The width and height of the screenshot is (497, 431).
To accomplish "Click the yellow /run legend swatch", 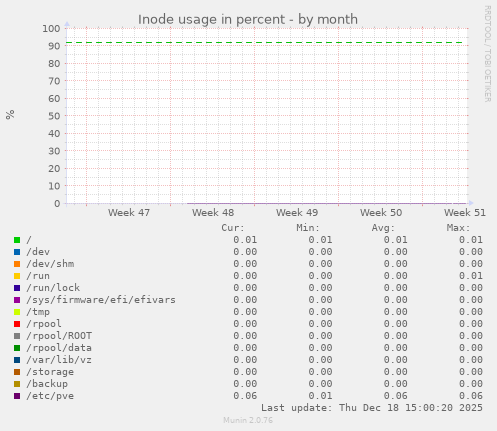I will pos(17,276).
